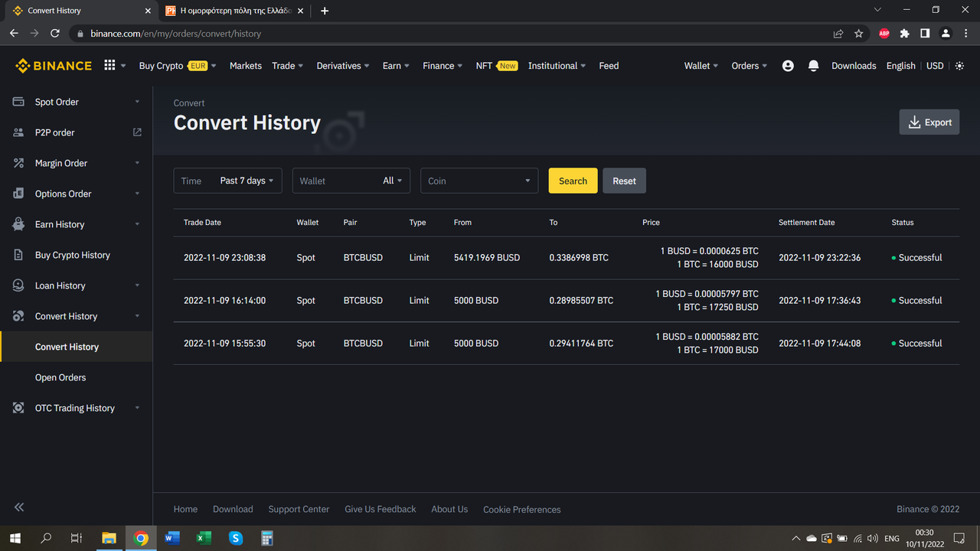Open the Institutional menu
The image size is (980, 551).
click(557, 66)
